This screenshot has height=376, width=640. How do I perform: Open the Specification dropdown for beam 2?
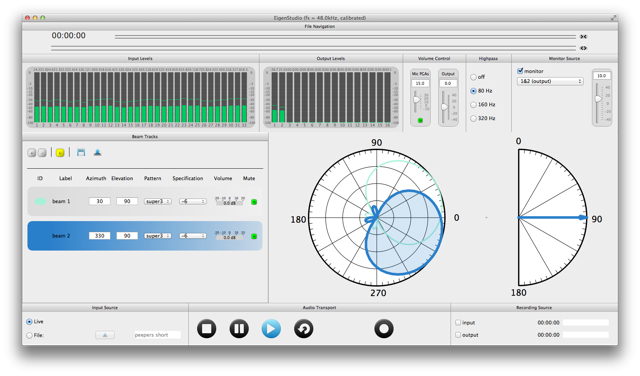(x=193, y=236)
